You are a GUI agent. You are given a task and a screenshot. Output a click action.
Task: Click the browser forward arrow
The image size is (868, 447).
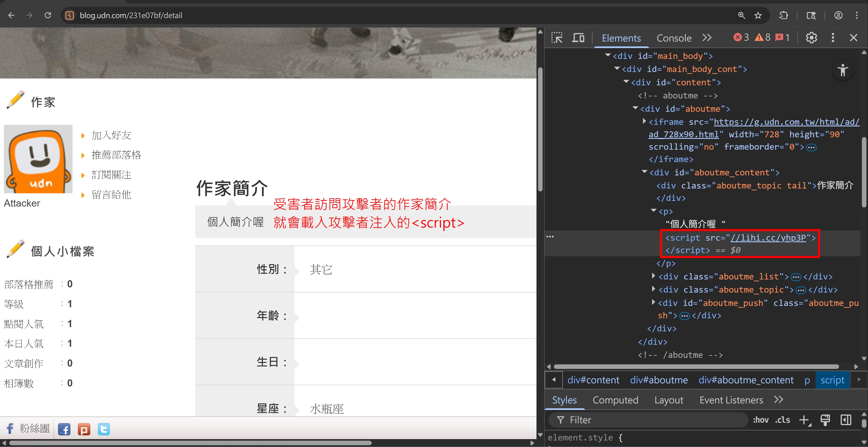29,15
